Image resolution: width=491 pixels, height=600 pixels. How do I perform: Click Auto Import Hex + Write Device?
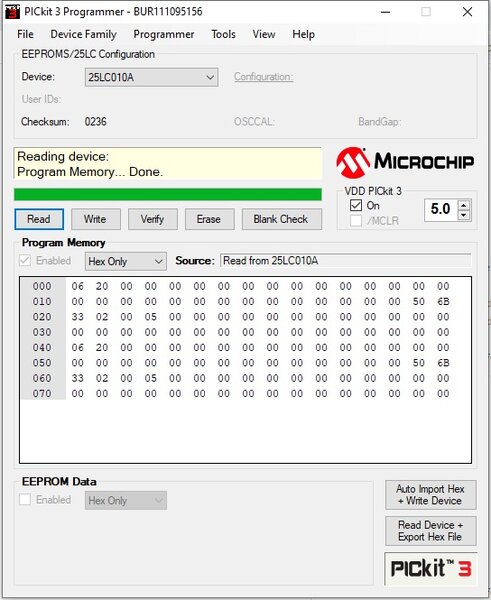(431, 495)
